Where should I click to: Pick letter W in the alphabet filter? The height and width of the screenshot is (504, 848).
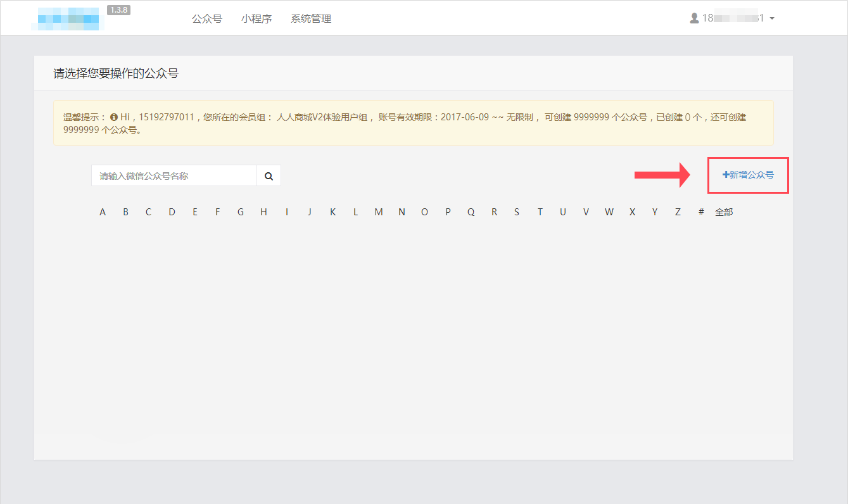[x=609, y=212]
